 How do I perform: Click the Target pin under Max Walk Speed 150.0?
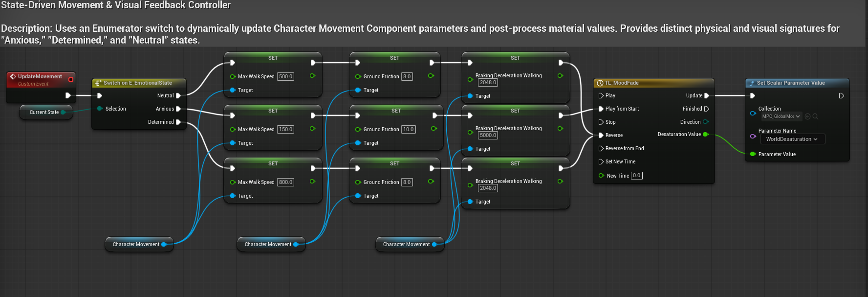pyautogui.click(x=233, y=143)
